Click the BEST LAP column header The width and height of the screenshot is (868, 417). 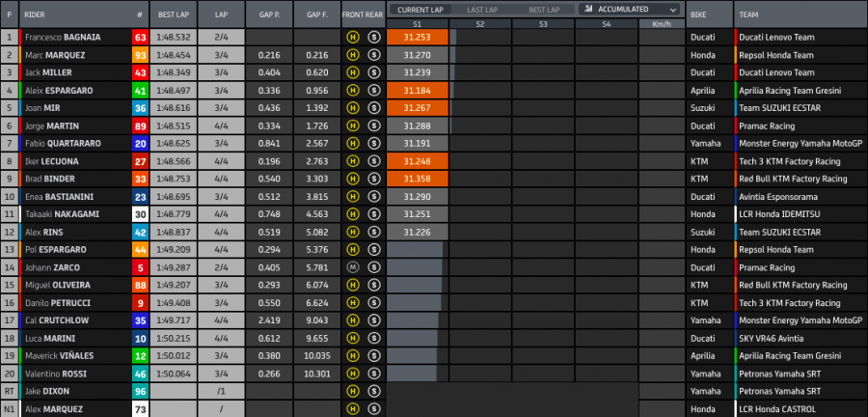174,15
